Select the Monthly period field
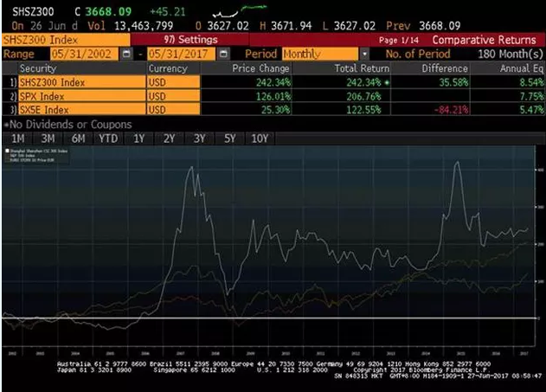The image size is (546, 392). click(x=320, y=54)
